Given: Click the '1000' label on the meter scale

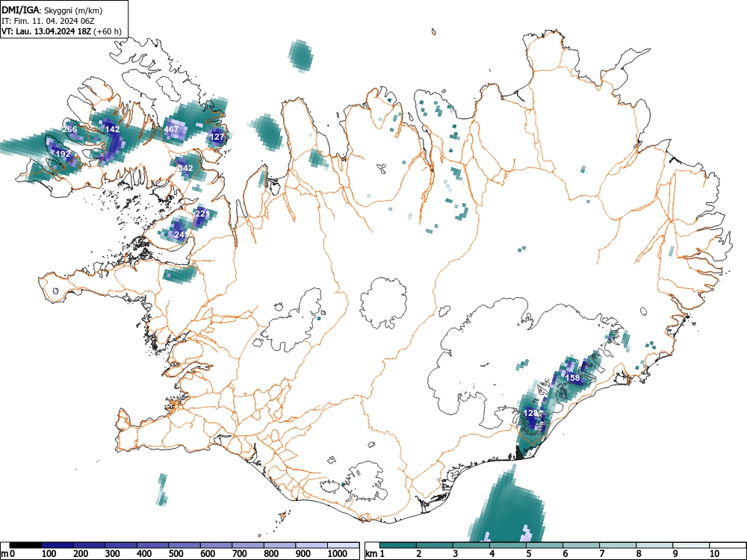Looking at the screenshot, I should 338,554.
